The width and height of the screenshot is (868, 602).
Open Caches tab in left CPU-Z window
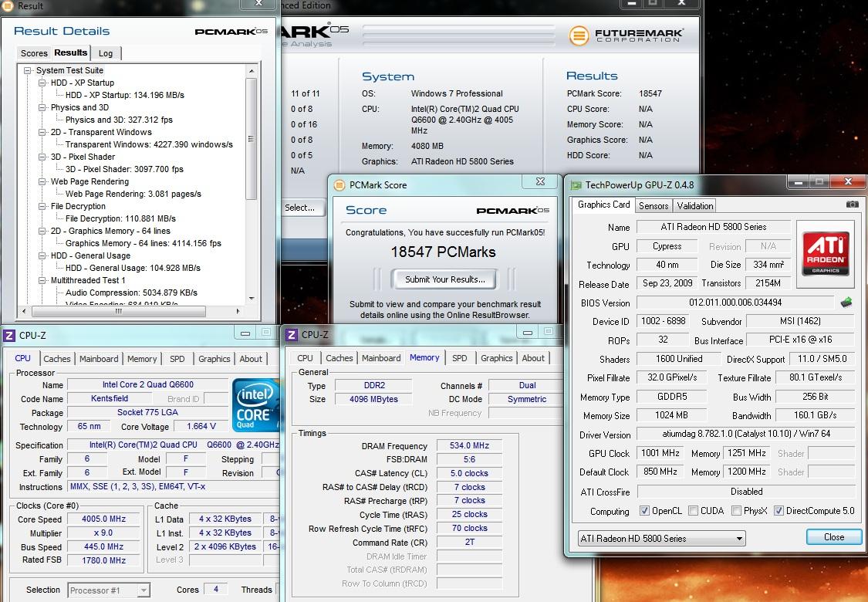[57, 359]
